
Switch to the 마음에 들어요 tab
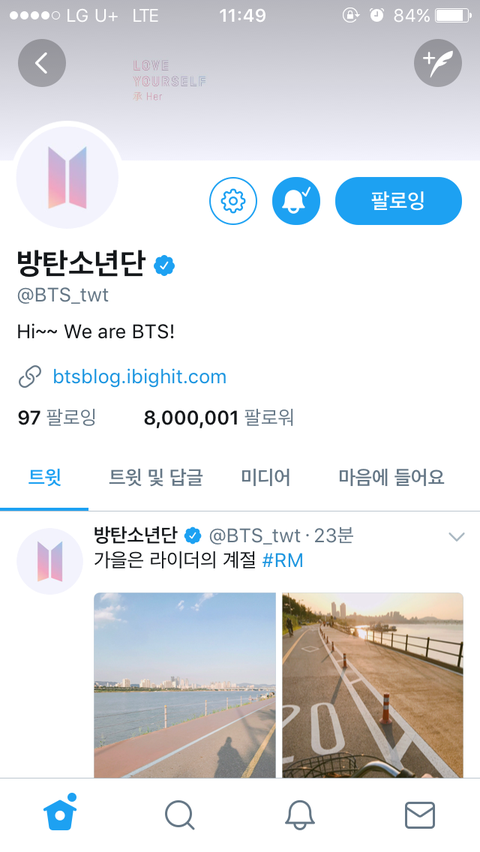pyautogui.click(x=391, y=478)
